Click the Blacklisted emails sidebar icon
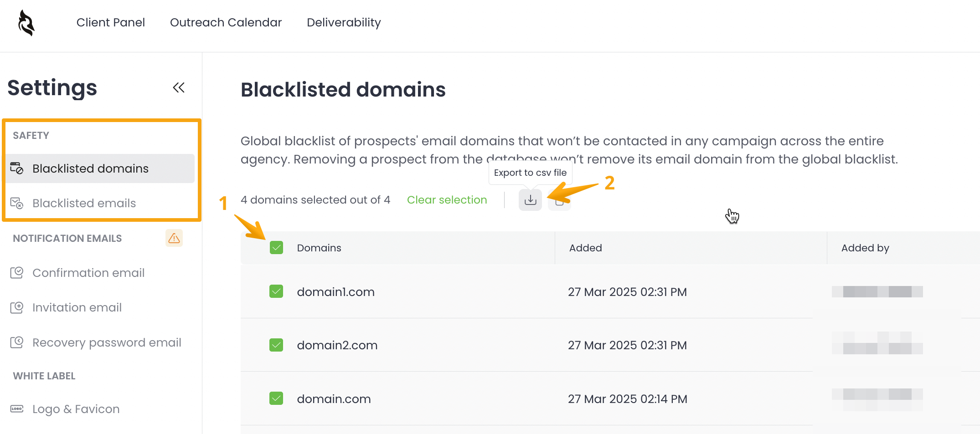980x434 pixels. (17, 203)
